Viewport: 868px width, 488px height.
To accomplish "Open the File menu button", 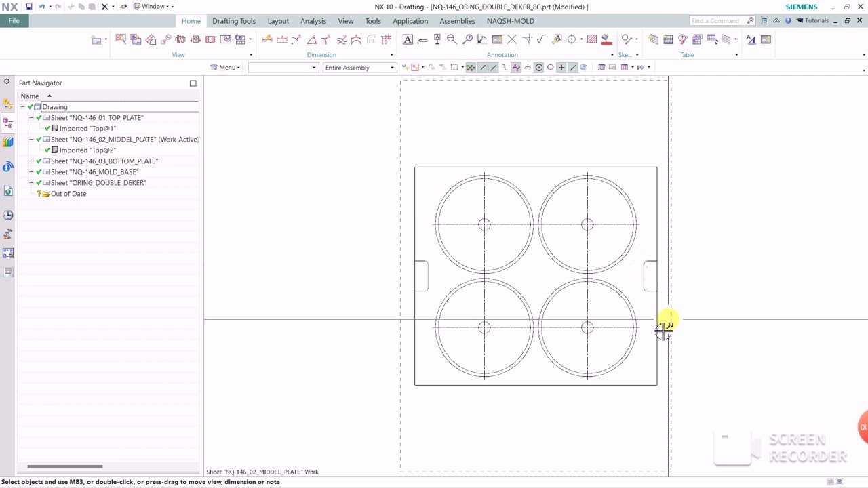I will click(x=14, y=21).
